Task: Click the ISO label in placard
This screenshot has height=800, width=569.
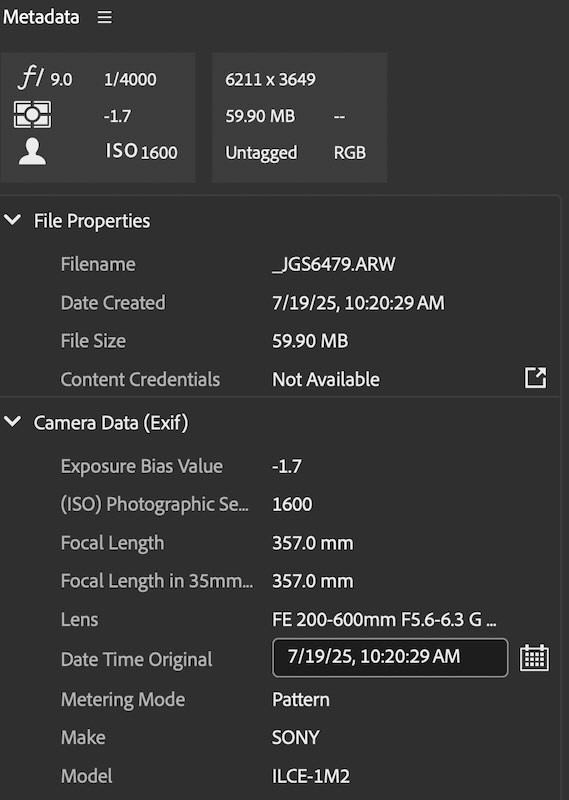Action: coord(121,151)
